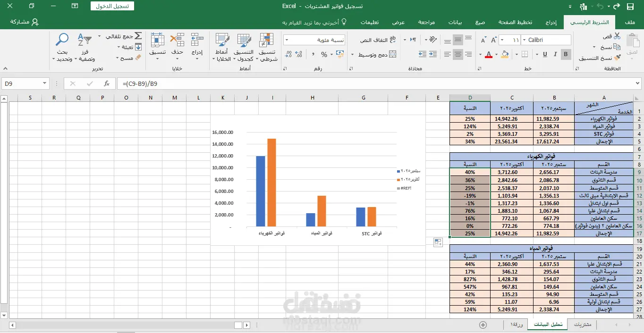Viewport: 644px width, 333px height.
Task: Switch to the Data (بيانات) tab
Action: 455,22
